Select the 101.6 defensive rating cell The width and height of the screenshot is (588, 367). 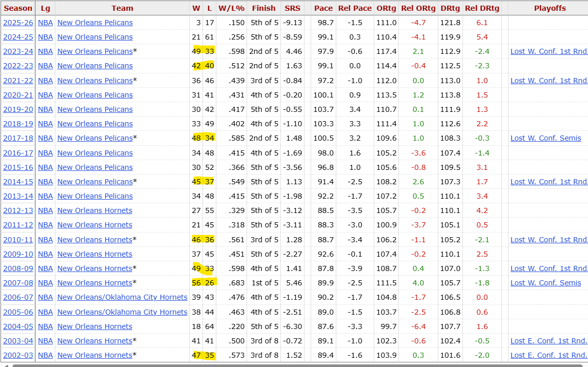[x=450, y=355]
